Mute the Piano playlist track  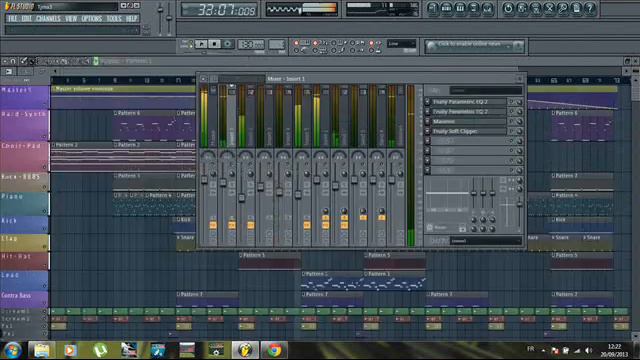[x=44, y=211]
